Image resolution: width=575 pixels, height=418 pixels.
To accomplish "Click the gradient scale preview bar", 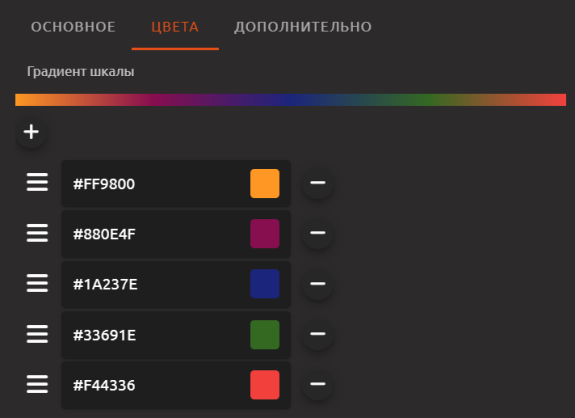I will [x=290, y=100].
